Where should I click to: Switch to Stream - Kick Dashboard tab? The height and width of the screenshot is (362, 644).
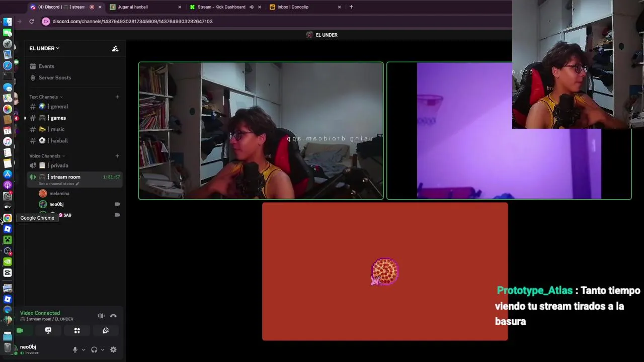225,7
